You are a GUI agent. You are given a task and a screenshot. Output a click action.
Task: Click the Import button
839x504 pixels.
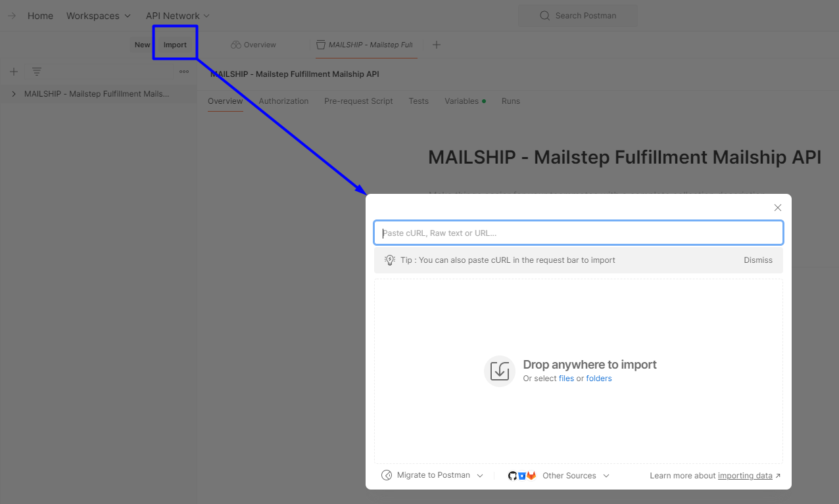175,45
